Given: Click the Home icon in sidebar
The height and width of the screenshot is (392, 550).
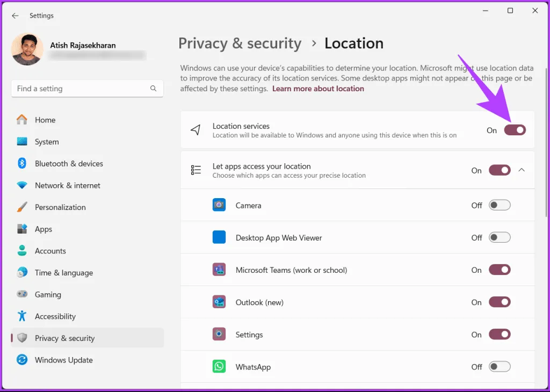Looking at the screenshot, I should click(22, 120).
